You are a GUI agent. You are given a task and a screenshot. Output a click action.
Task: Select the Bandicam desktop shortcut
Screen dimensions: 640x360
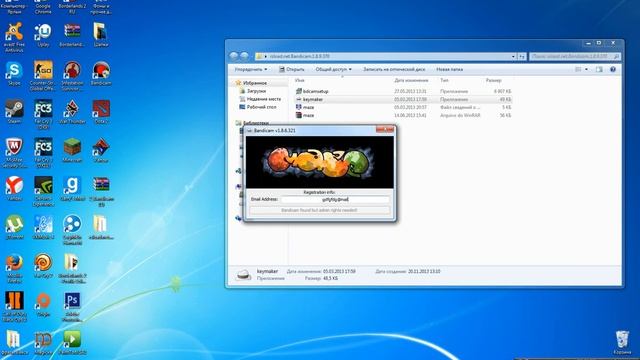pyautogui.click(x=101, y=73)
